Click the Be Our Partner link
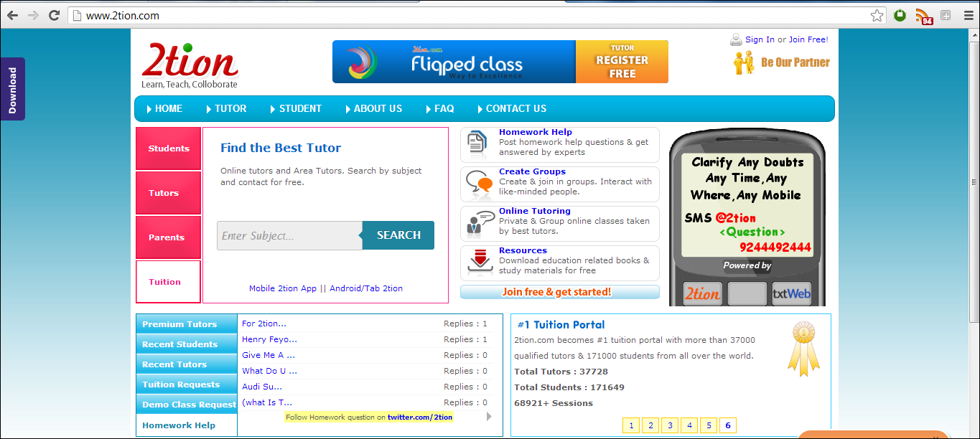 point(795,62)
